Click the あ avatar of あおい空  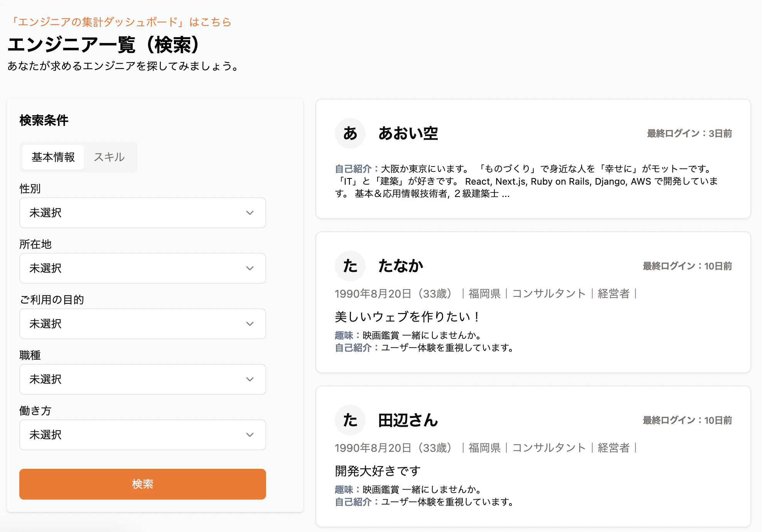pyautogui.click(x=350, y=133)
